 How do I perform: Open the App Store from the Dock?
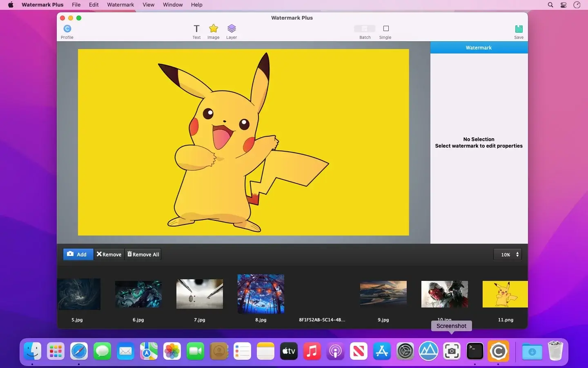(x=382, y=351)
